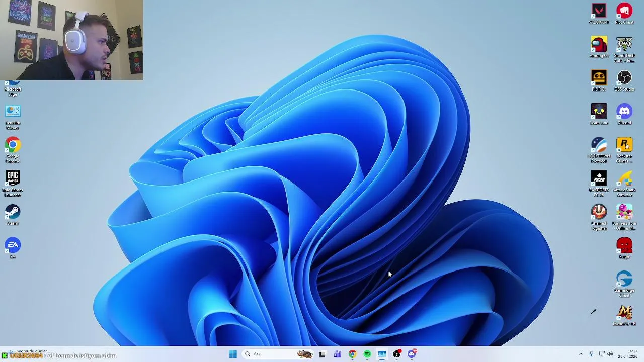
Task: Select the EA app desktop shortcut
Action: tap(13, 248)
